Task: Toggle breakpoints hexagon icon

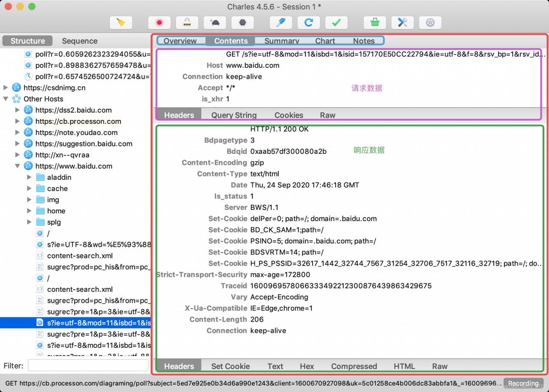Action: click(242, 23)
